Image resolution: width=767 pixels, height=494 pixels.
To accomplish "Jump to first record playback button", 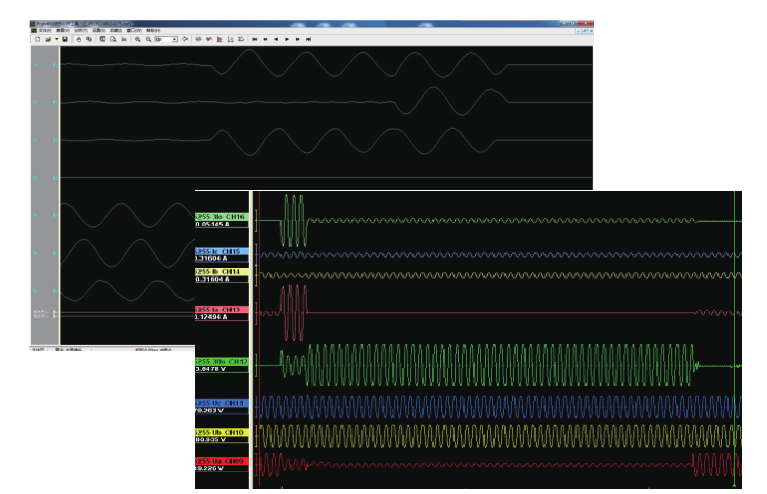I will click(255, 39).
